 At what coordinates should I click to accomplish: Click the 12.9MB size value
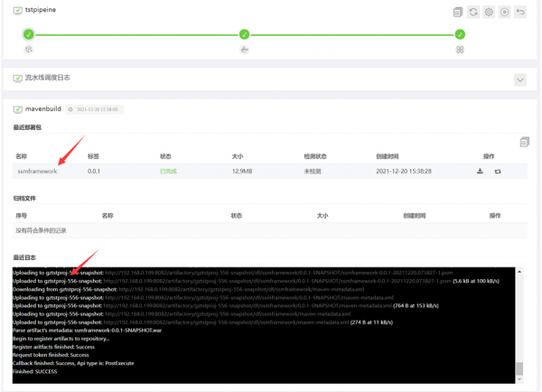point(242,171)
